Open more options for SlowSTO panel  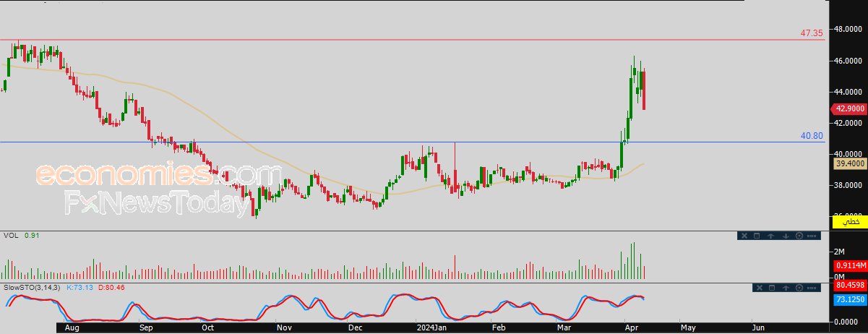click(x=812, y=288)
